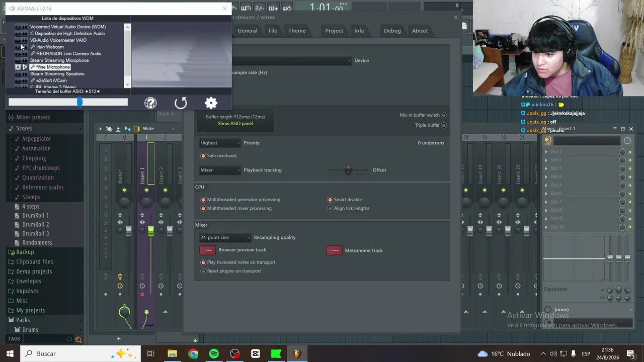Switch to the File settings tab
The height and width of the screenshot is (362, 644).
tap(273, 31)
